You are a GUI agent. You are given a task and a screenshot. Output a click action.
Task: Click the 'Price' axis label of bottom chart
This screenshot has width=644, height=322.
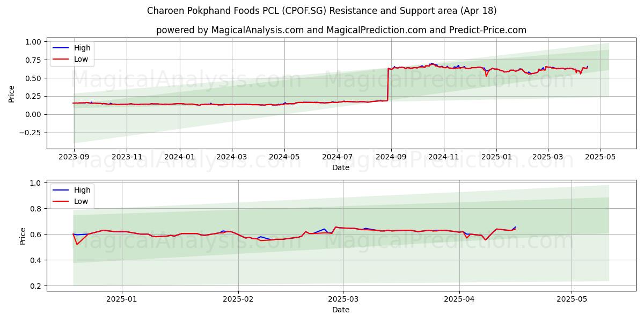23,236
